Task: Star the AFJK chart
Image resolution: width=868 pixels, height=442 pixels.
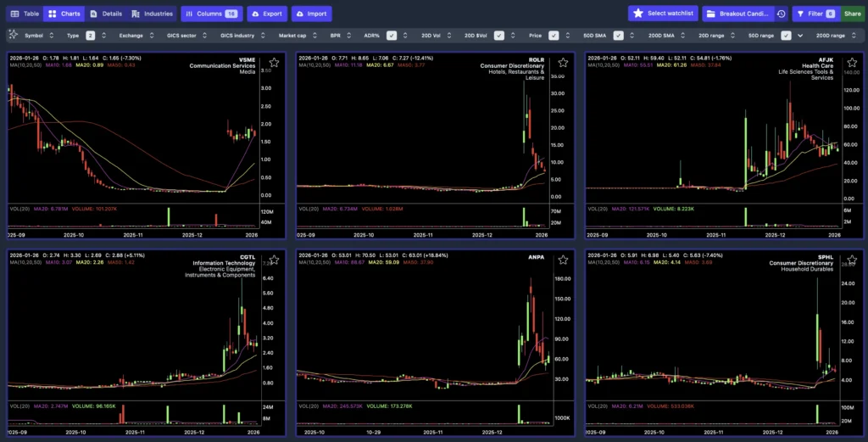Action: [x=851, y=62]
